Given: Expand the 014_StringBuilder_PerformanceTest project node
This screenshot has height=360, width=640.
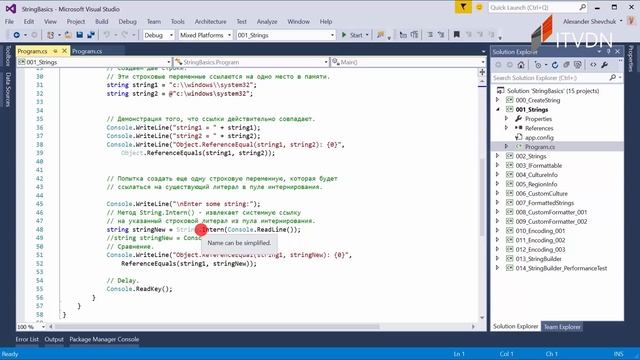Looking at the screenshot, I should 498,268.
